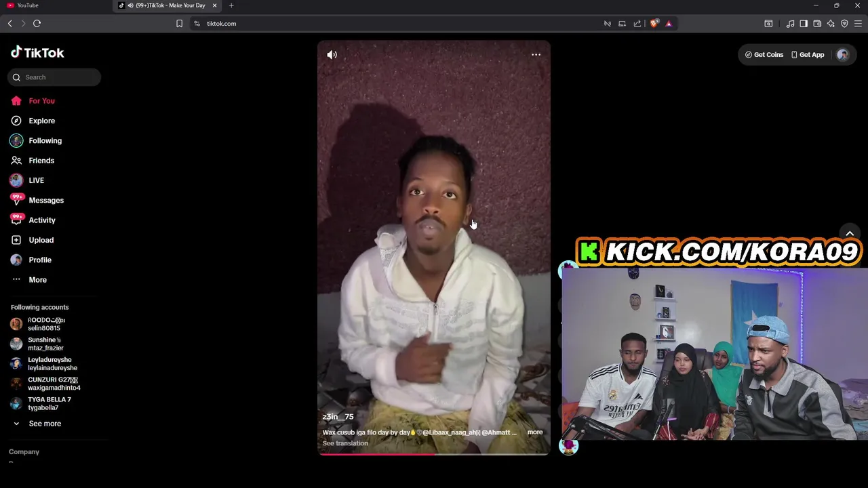
Task: Open site settings icon in address bar
Action: [x=197, y=24]
